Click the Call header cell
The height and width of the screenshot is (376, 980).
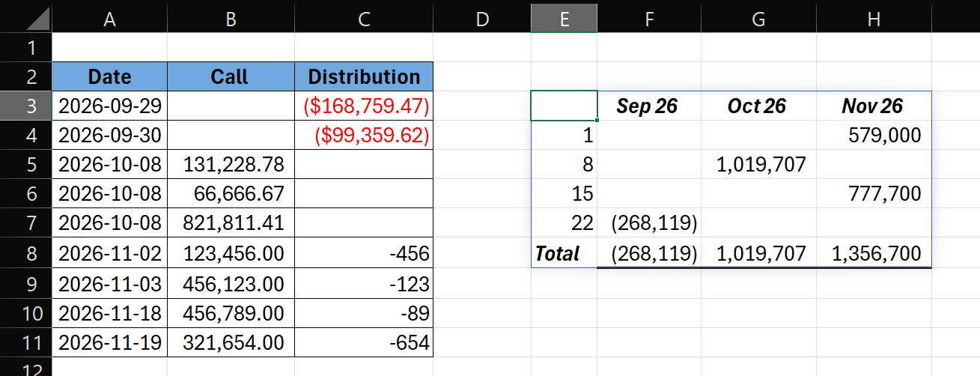tap(231, 76)
